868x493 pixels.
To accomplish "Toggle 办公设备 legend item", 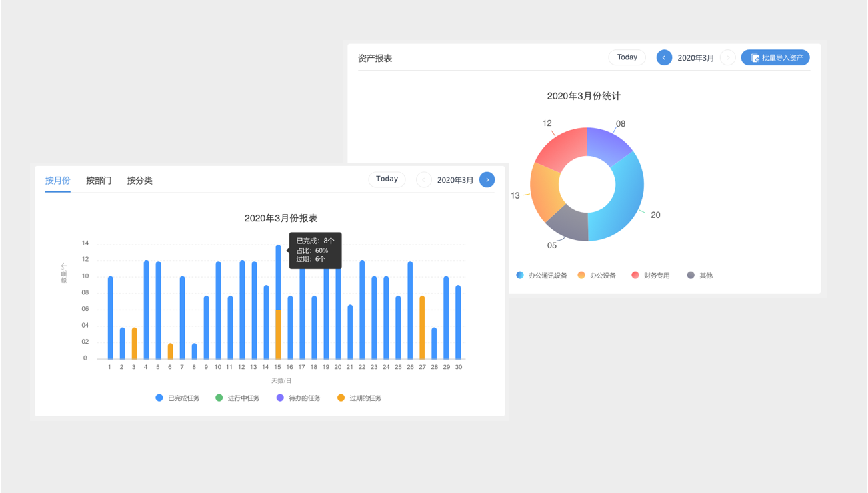I will click(597, 276).
